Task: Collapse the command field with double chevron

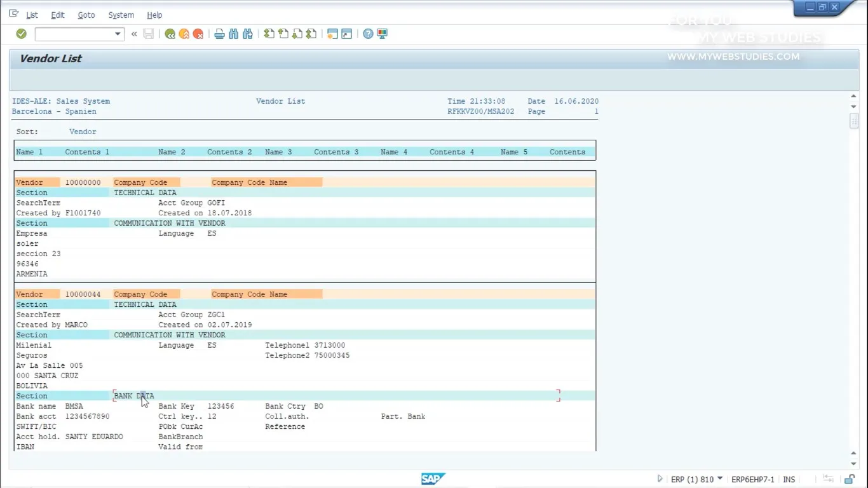Action: click(134, 34)
